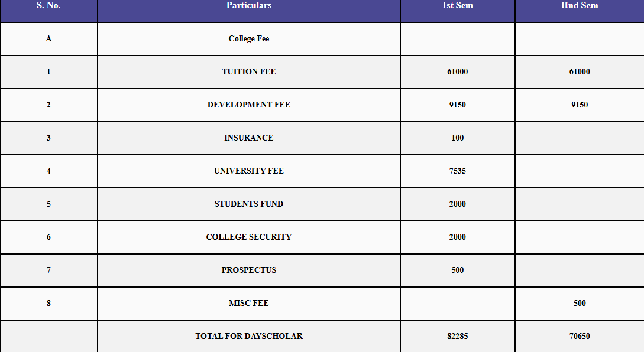The image size is (644, 352).
Task: Select the College Fee section cell
Action: click(x=248, y=39)
